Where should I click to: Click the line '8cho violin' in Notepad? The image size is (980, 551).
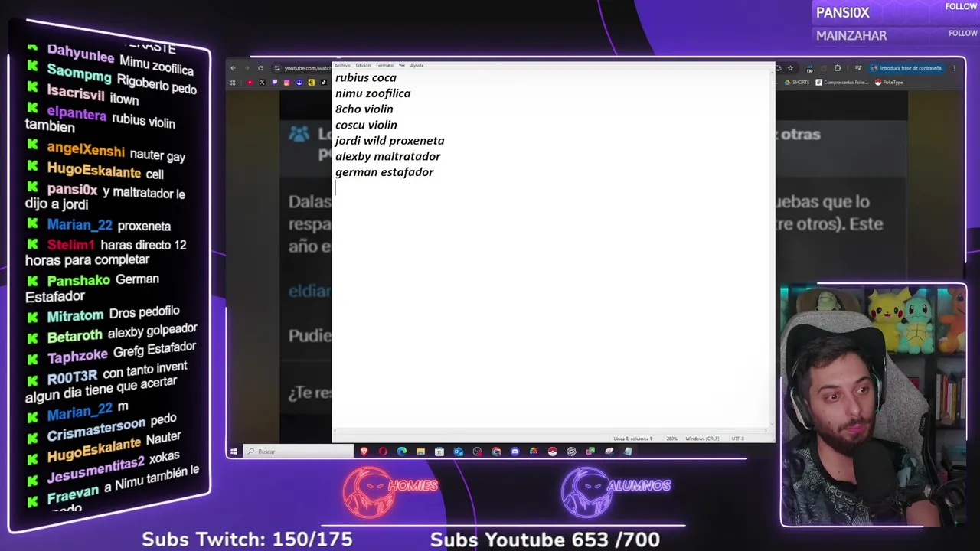[364, 109]
